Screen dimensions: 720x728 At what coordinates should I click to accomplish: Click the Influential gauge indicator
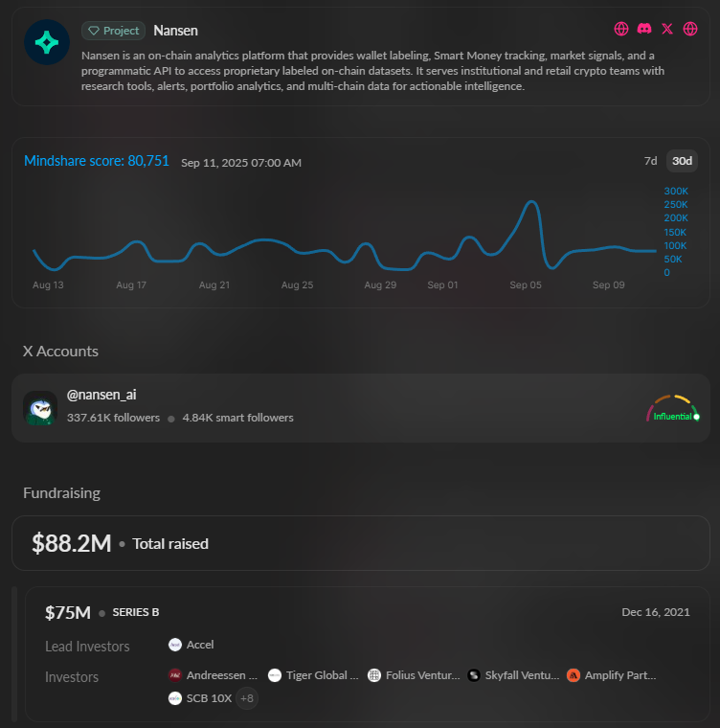672,410
